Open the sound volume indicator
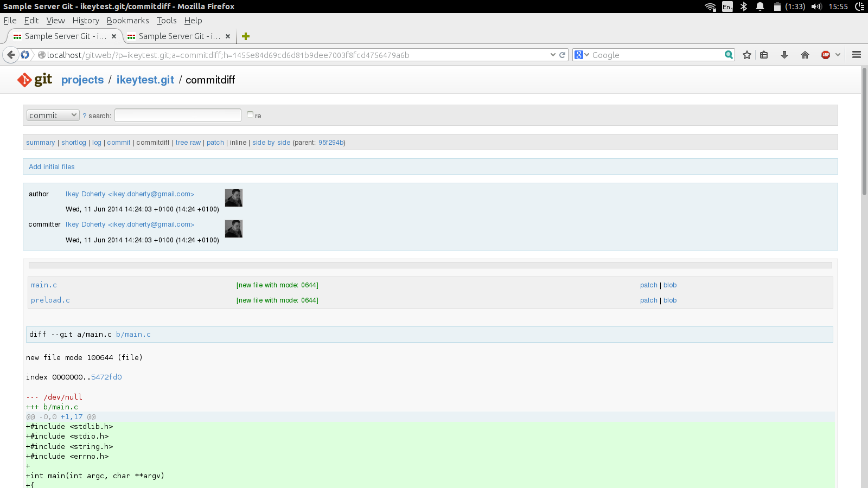Image resolution: width=868 pixels, height=488 pixels. point(816,7)
